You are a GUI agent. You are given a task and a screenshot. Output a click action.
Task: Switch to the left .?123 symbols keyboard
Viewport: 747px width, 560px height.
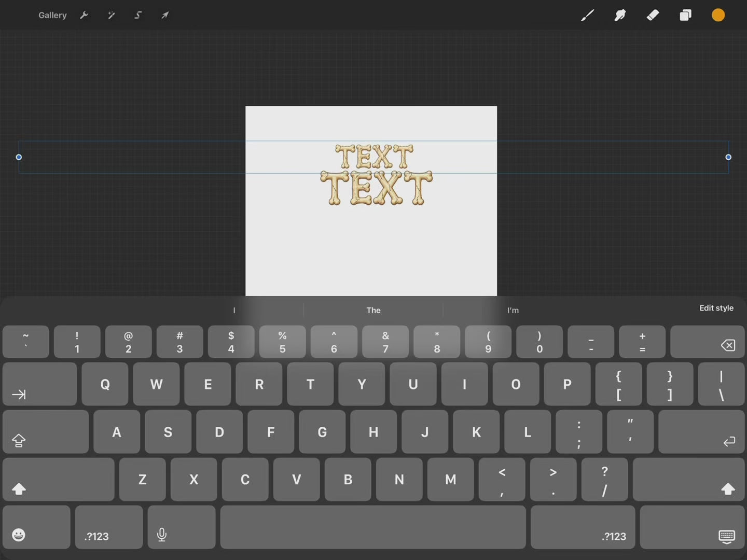pos(109,527)
